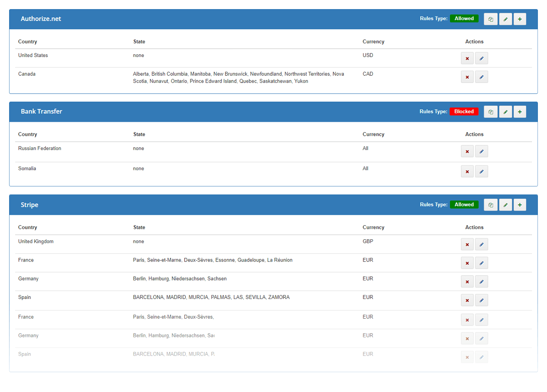Delete the France rule listing Guadeloupe

(467, 263)
